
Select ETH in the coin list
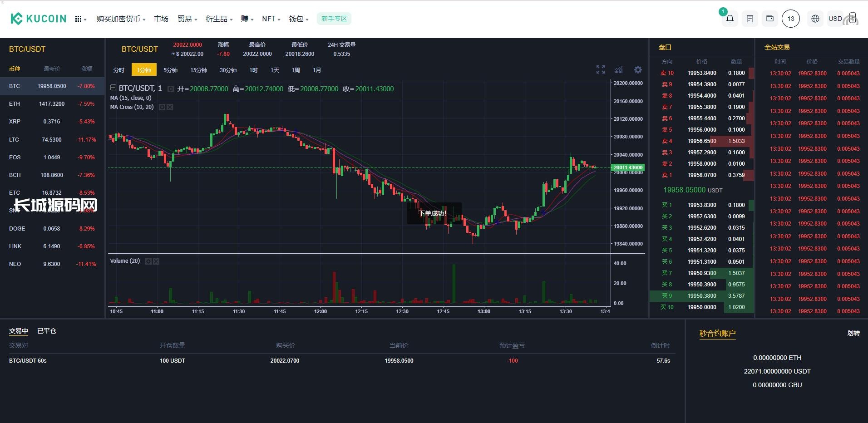point(15,104)
